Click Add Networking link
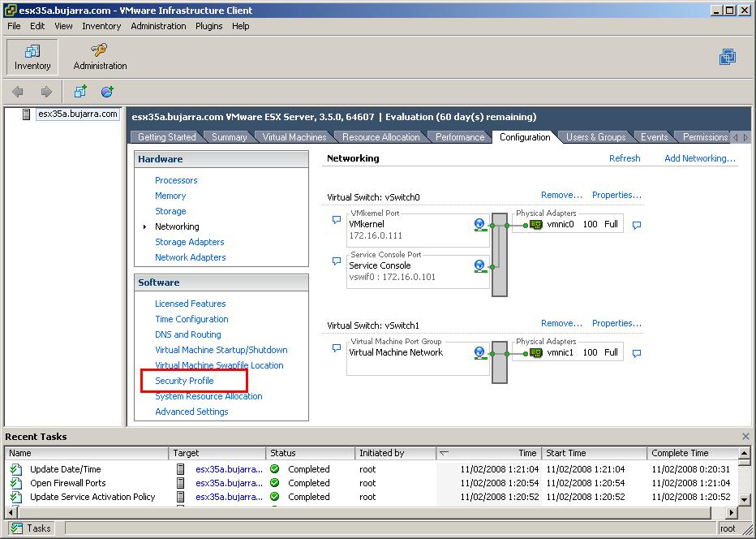The height and width of the screenshot is (539, 756). pos(700,158)
